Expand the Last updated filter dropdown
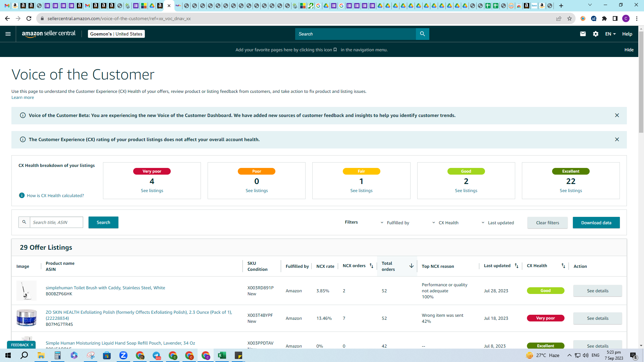 click(497, 223)
